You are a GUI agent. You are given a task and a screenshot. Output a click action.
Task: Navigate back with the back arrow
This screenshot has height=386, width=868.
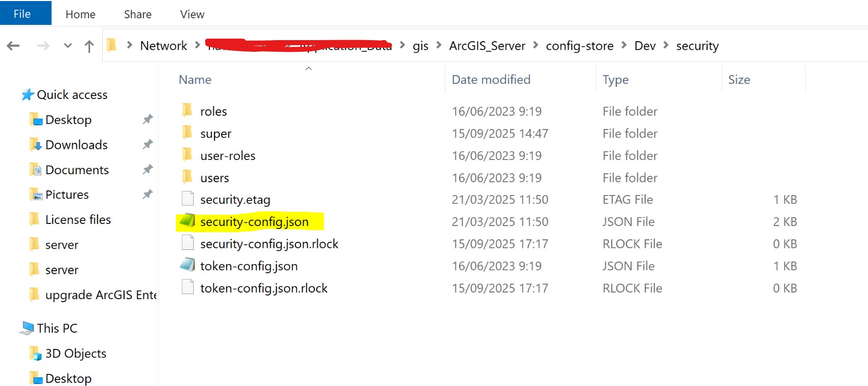[x=13, y=45]
